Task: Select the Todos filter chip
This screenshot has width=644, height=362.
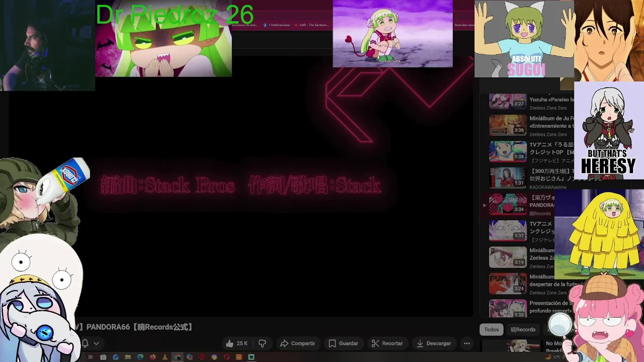Action: [492, 329]
